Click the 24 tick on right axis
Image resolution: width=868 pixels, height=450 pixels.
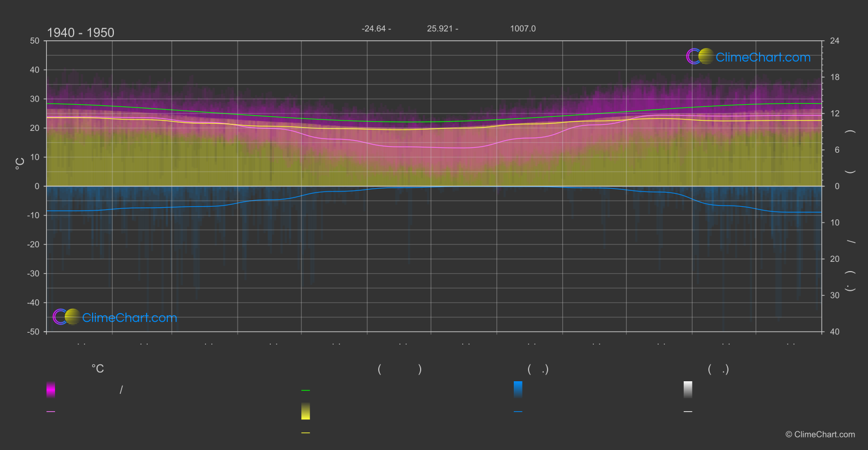point(835,41)
